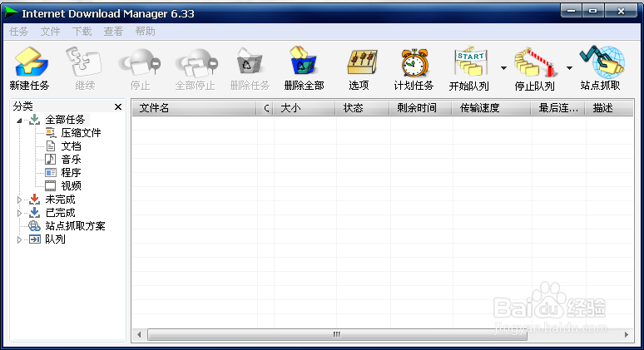Click the narrow Q column header
The image size is (644, 350).
(265, 108)
